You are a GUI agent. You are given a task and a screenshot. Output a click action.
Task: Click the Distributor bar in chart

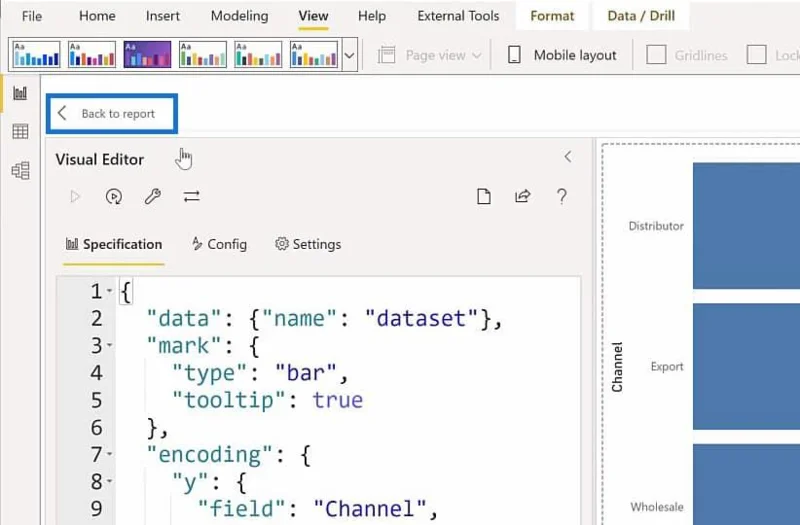coord(746,226)
